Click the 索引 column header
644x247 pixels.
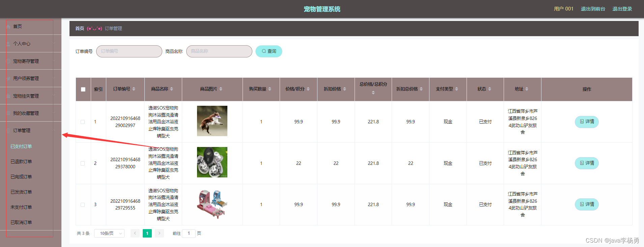98,89
